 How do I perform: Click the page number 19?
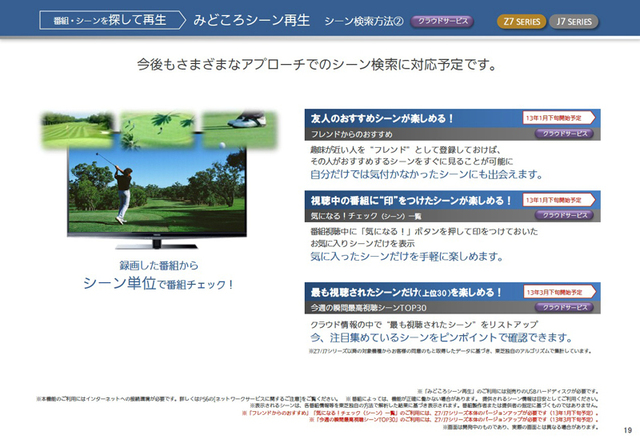coord(628,430)
